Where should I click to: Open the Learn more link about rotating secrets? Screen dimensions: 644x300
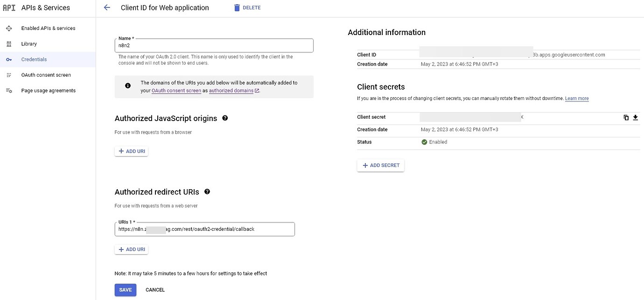coord(577,98)
